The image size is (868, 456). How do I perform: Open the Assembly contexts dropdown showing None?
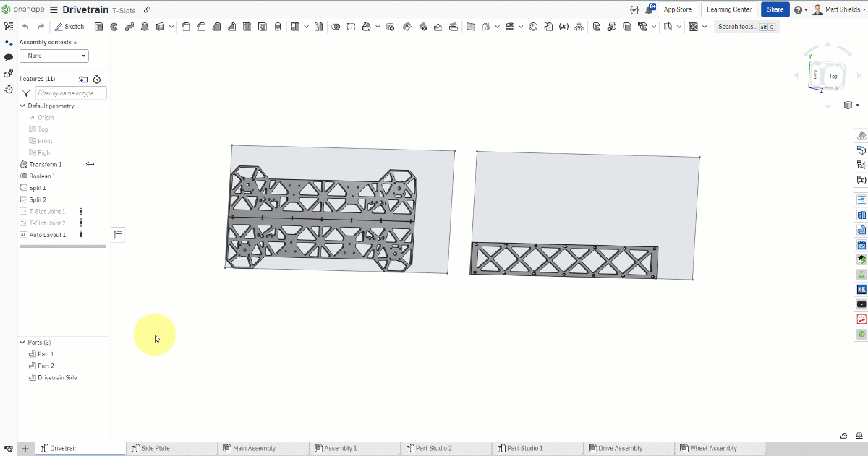pyautogui.click(x=54, y=56)
